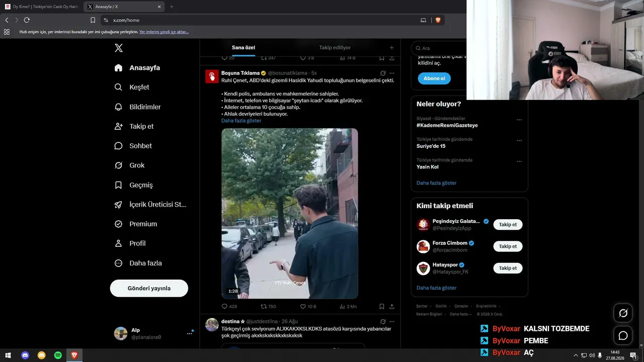Open #KademeResmiGazeteye trend
This screenshot has height=362, width=644.
click(447, 125)
